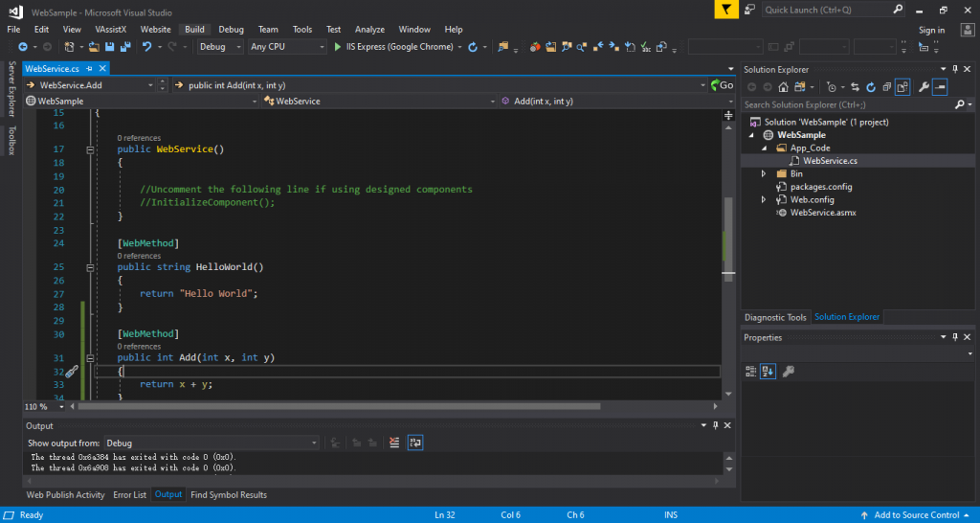Toggle Show All Files in Solution Explorer
Screen dimensions: 980x523
902,87
